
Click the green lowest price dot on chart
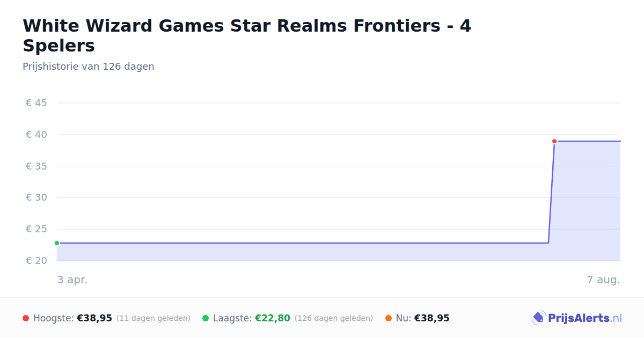click(57, 243)
